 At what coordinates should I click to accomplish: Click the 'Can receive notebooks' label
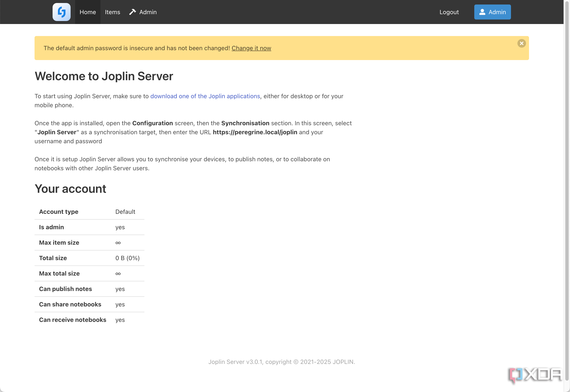pos(73,320)
